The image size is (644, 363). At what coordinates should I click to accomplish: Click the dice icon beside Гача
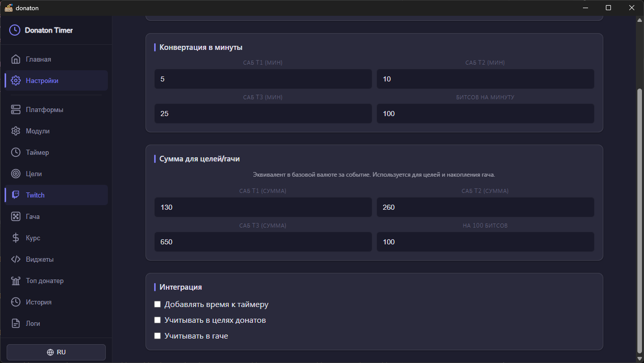(x=16, y=216)
